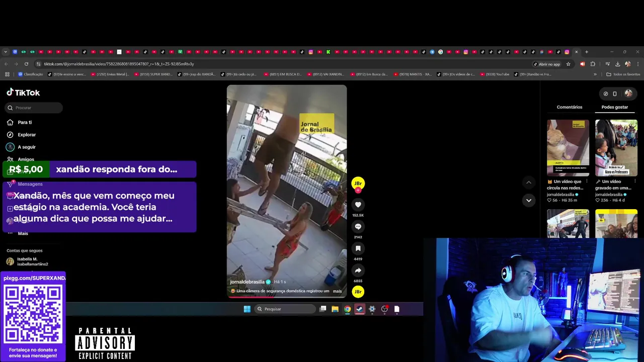Open the Chrome apps grid in bookmarks bar
Screen dimensions: 644x362
point(7,74)
